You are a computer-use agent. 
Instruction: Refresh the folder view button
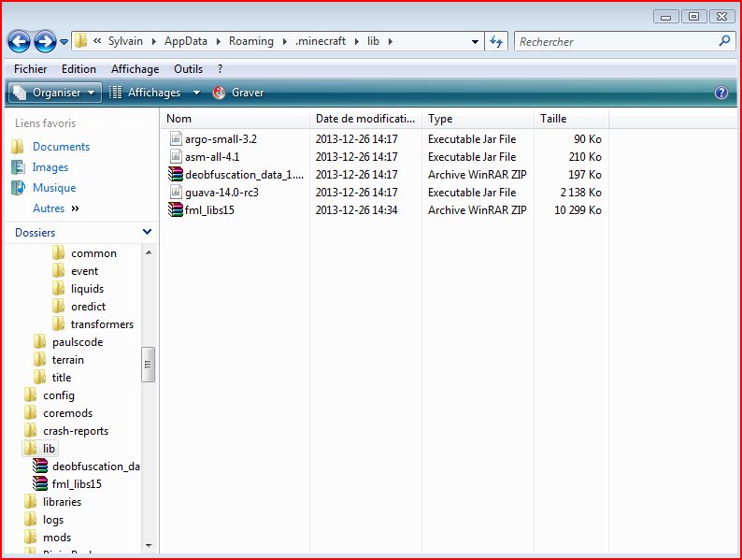pyautogui.click(x=496, y=42)
